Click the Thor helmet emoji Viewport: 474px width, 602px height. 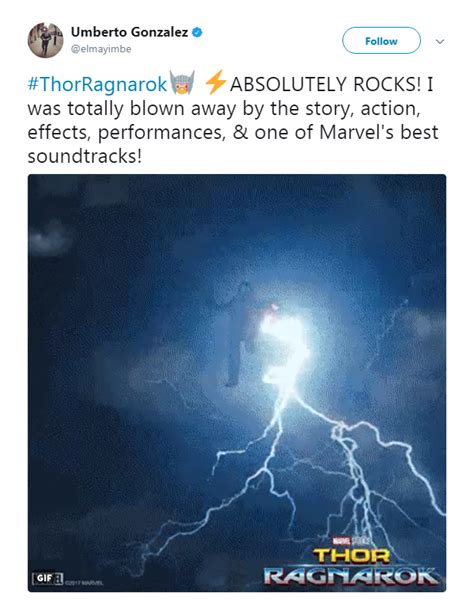point(182,83)
